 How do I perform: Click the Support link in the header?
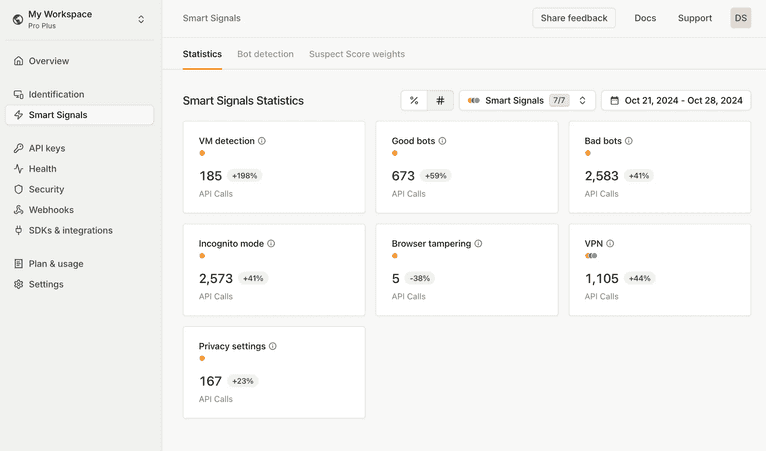[x=695, y=18]
